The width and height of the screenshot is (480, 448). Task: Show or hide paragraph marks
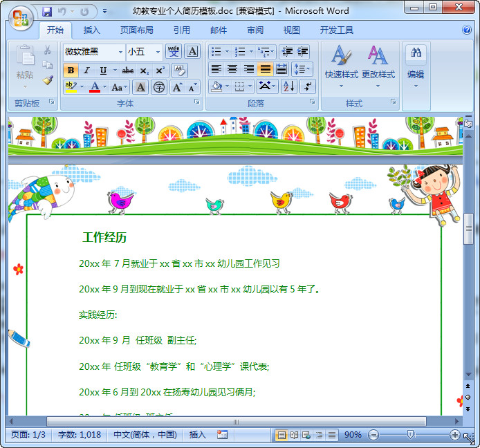click(307, 86)
